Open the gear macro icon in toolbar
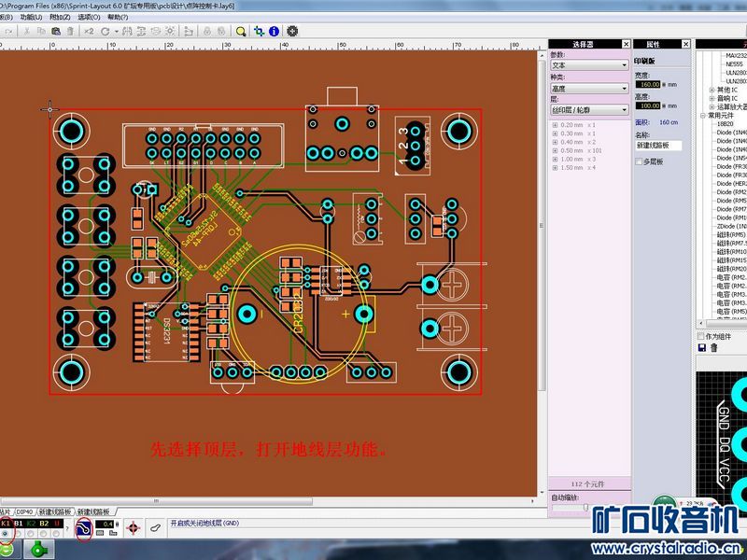 pyautogui.click(x=292, y=31)
